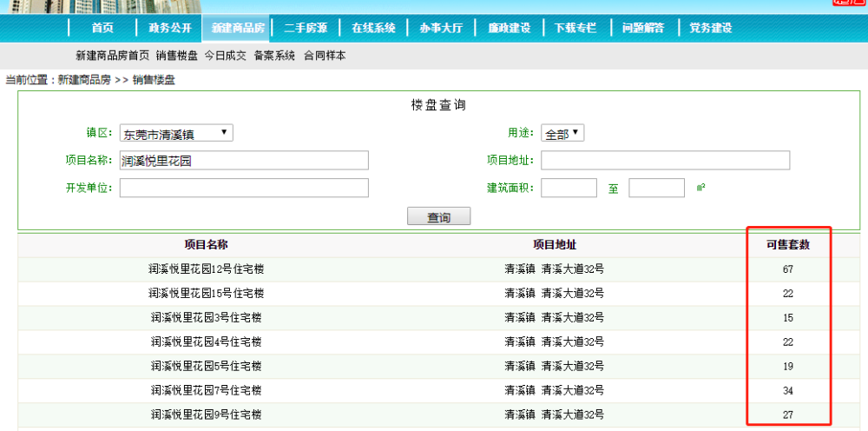868x431 pixels.
Task: Open 润溪悦里花园7号住宅楼 project row
Action: [206, 390]
